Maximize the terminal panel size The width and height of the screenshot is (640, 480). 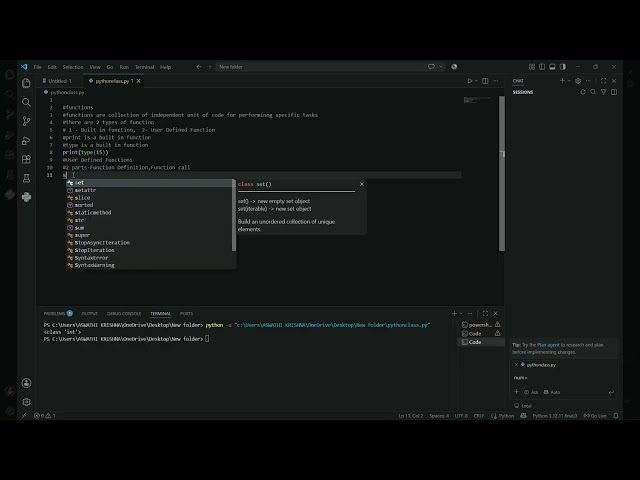(485, 313)
